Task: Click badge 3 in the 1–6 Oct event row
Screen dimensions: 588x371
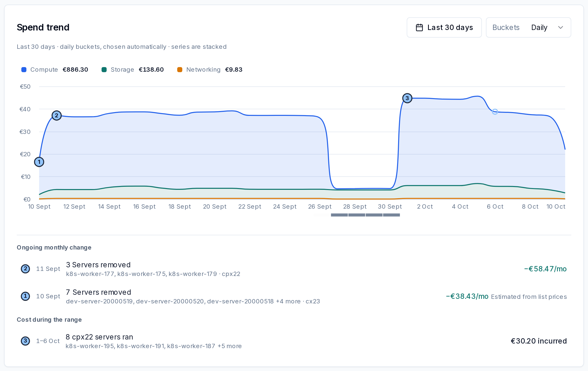Action: pos(25,341)
